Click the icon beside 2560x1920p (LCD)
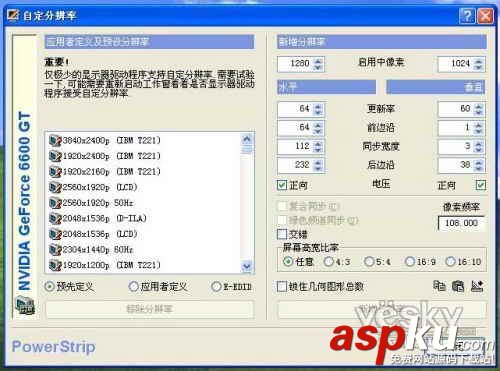 coord(55,187)
